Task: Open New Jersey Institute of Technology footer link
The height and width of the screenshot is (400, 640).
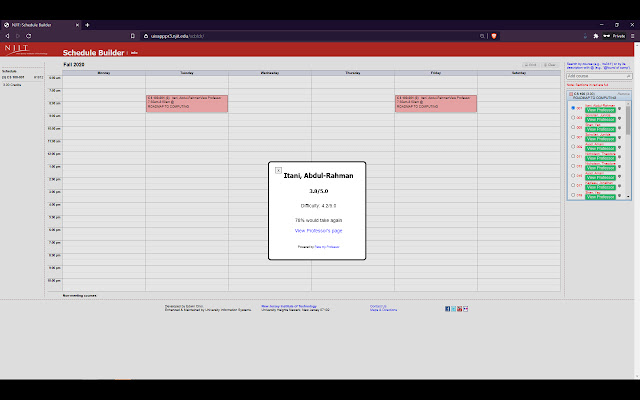Action: point(289,306)
